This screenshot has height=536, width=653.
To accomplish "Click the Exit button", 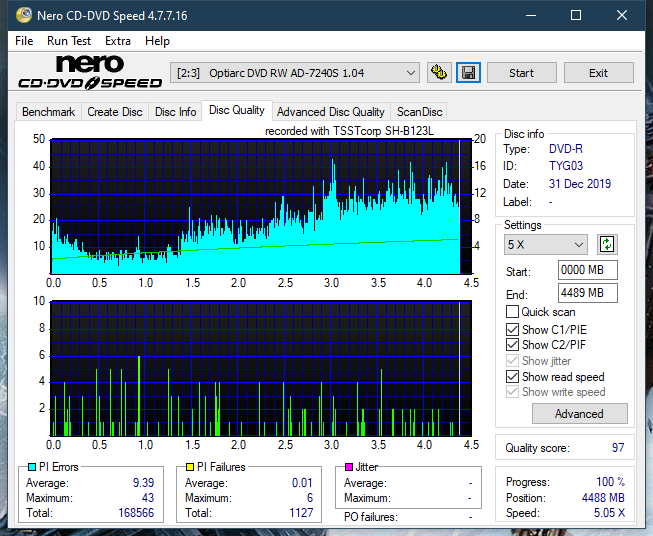I will click(598, 73).
